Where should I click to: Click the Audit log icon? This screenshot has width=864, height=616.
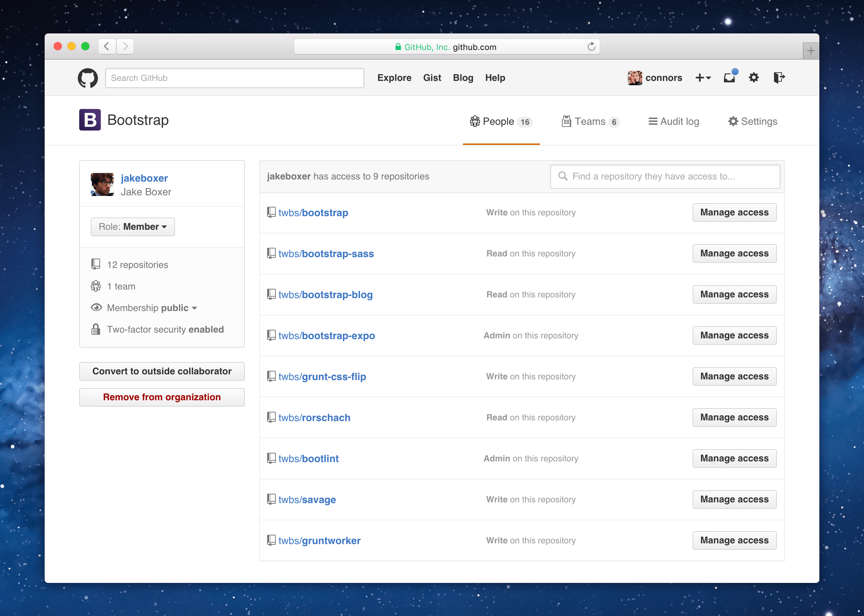click(653, 121)
